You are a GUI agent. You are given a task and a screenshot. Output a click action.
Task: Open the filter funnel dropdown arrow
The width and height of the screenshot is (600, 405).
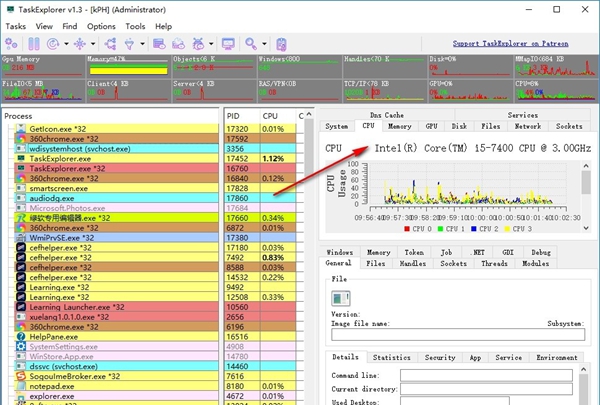[142, 44]
